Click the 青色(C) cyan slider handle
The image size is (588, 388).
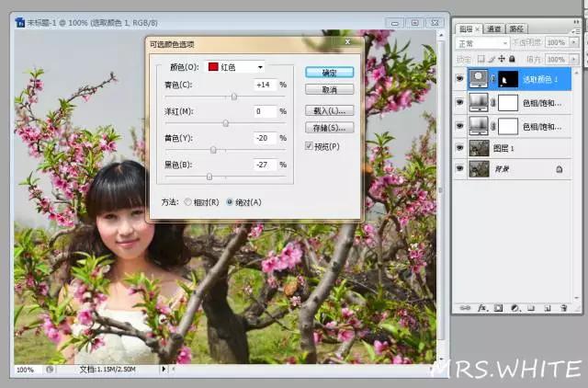click(x=234, y=97)
